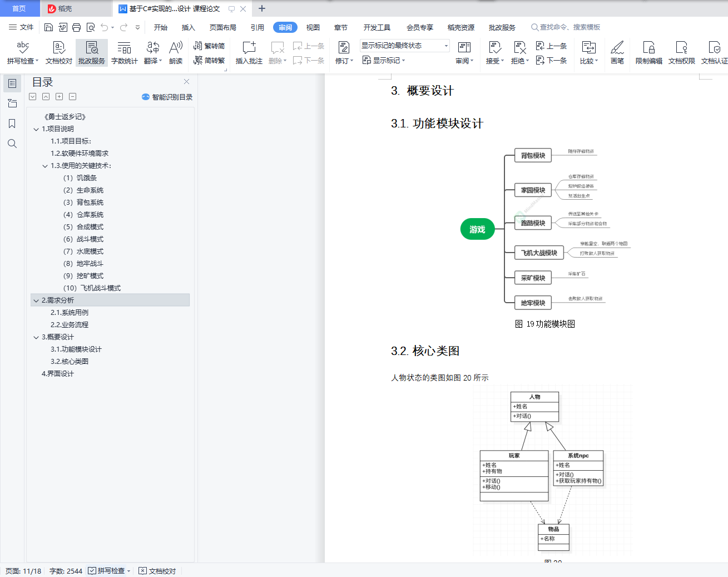The height and width of the screenshot is (577, 728).
Task: Open the 显示标记 dropdown
Action: pos(384,60)
